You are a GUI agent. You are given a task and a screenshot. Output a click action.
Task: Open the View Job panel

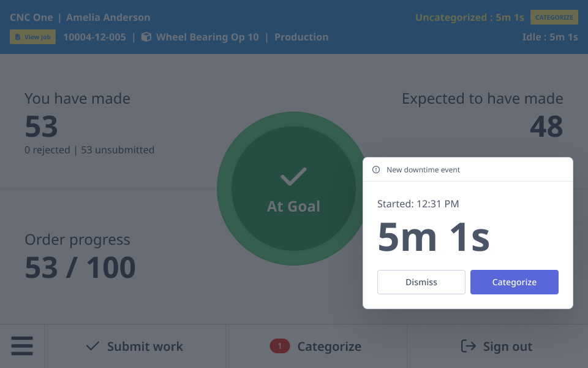pos(32,37)
